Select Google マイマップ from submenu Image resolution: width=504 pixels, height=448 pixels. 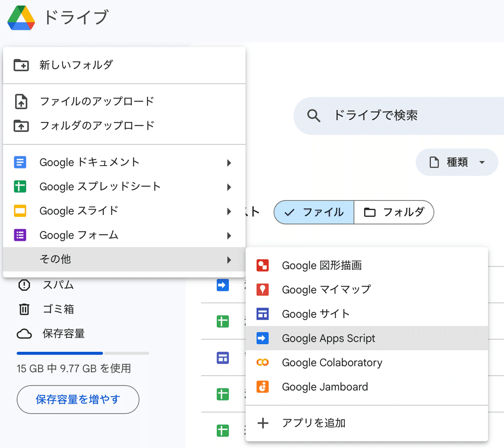click(x=367, y=290)
